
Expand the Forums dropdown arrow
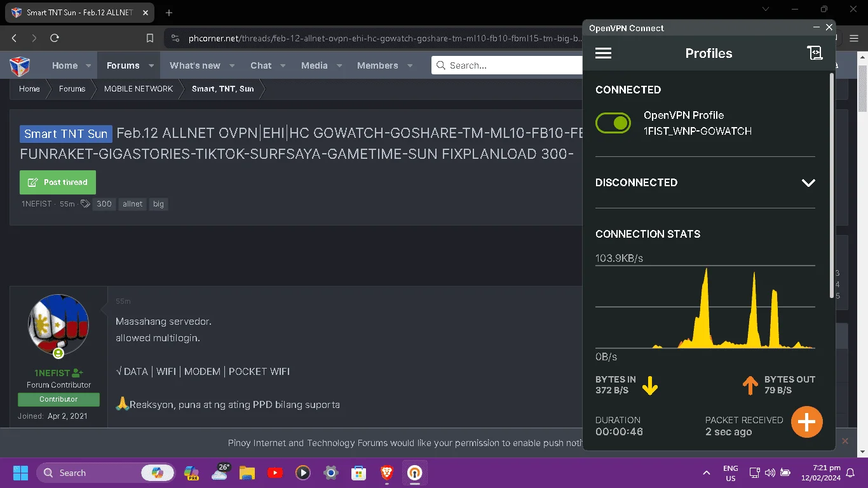151,65
